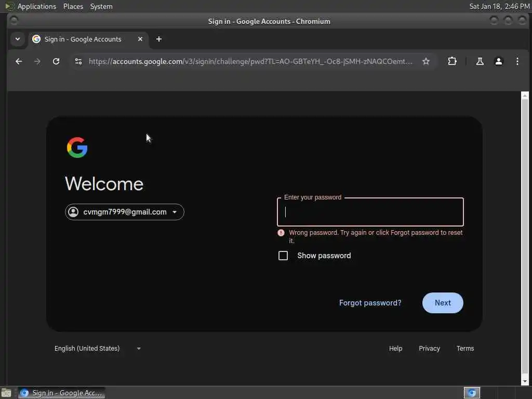532x399 pixels.
Task: Open the Extensions puzzle icon
Action: (452, 61)
